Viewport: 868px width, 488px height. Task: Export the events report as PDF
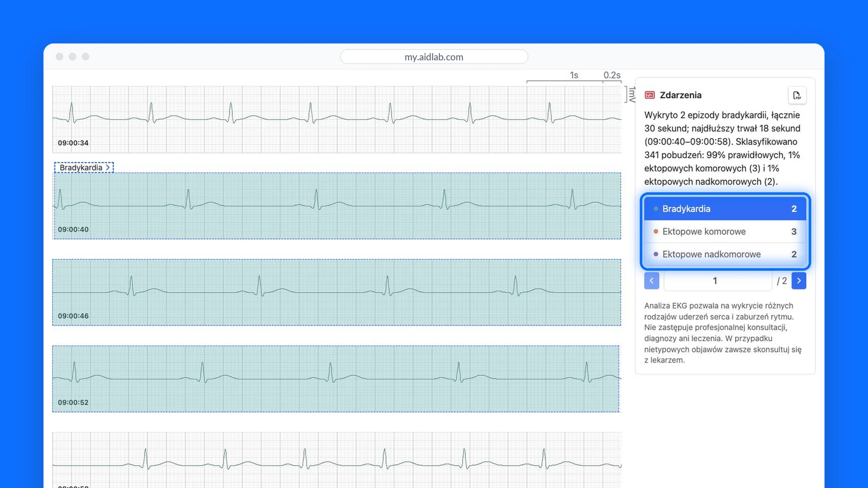(797, 95)
